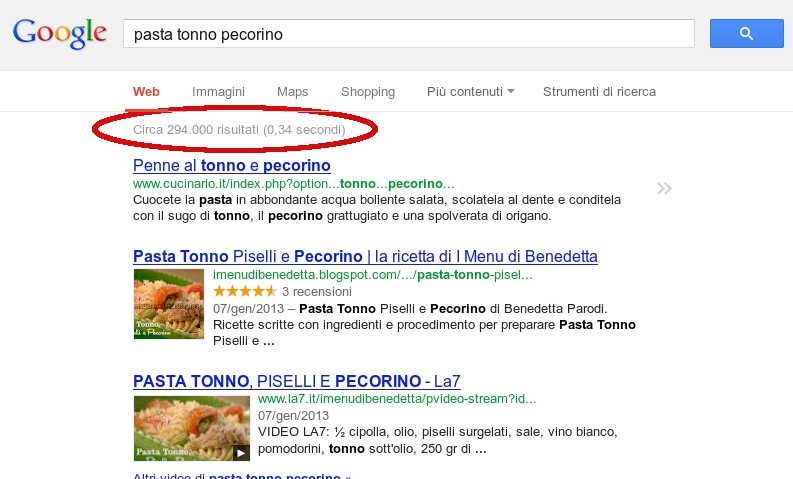The image size is (793, 479).
Task: Open the Maps tab
Action: [x=293, y=92]
